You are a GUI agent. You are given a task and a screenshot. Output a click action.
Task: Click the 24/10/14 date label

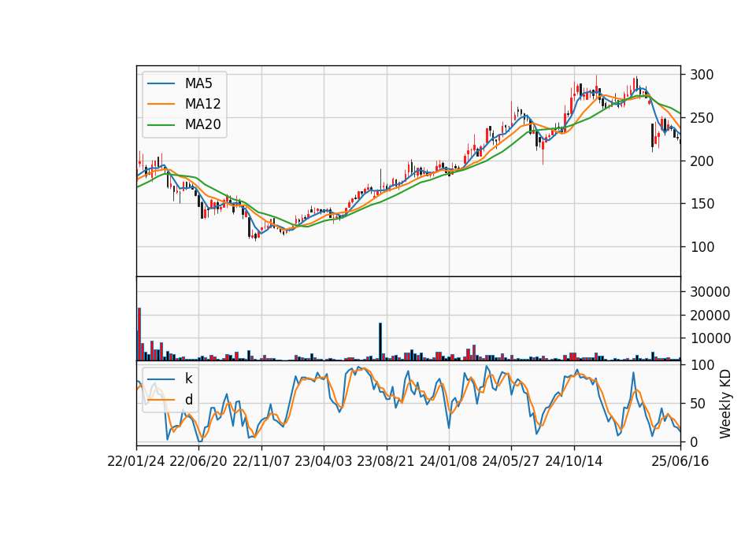(574, 462)
